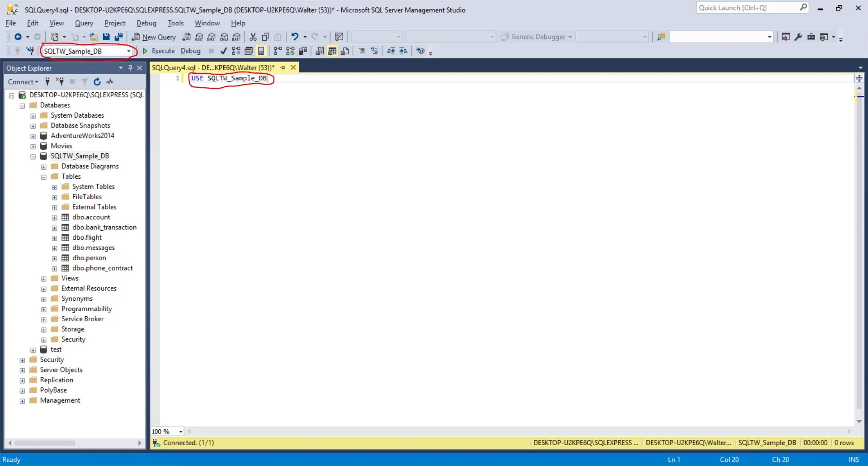The image size is (868, 466).
Task: Click the Undo arrow icon
Action: click(x=295, y=37)
